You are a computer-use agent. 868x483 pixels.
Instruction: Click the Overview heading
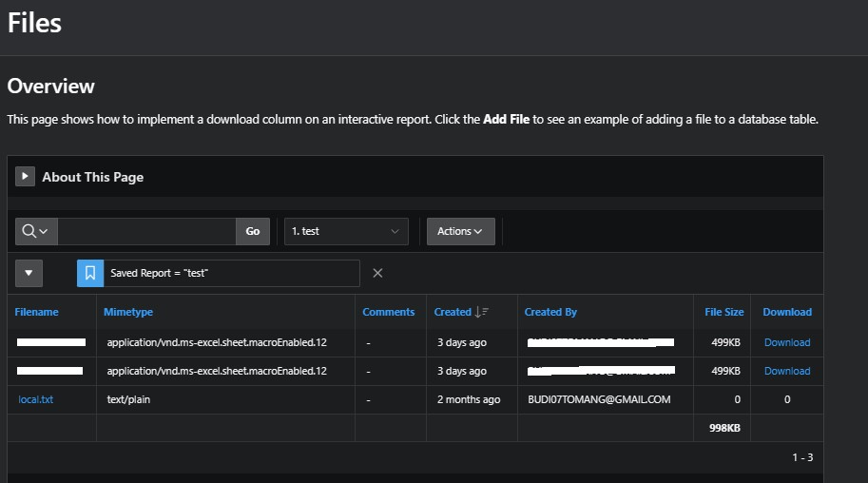51,86
